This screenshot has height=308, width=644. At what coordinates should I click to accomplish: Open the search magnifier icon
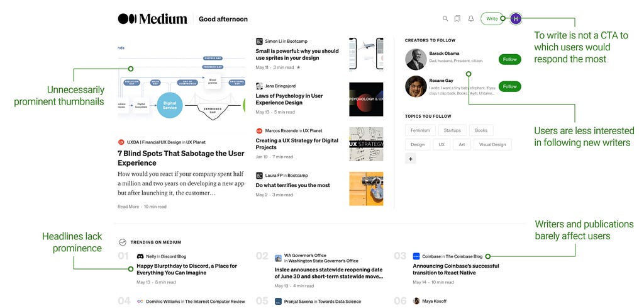coord(445,18)
